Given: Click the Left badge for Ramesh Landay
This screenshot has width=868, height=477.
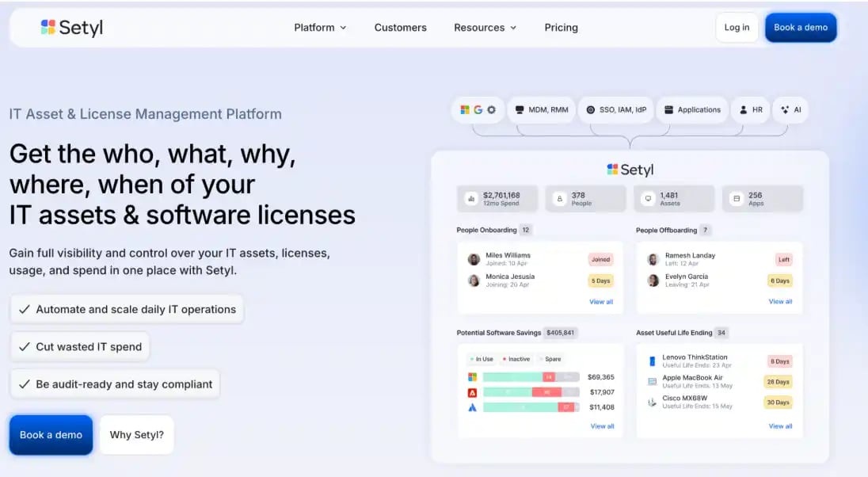Looking at the screenshot, I should [x=784, y=259].
